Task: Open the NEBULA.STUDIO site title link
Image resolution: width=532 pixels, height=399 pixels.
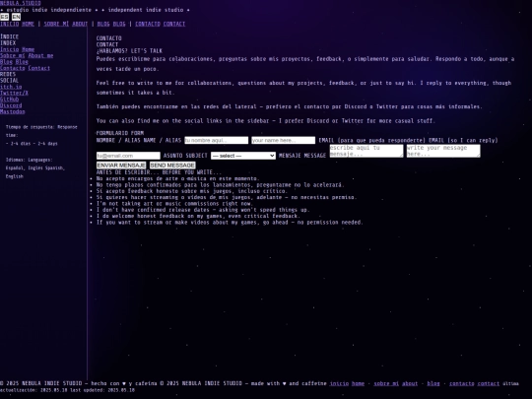Action: pos(21,3)
